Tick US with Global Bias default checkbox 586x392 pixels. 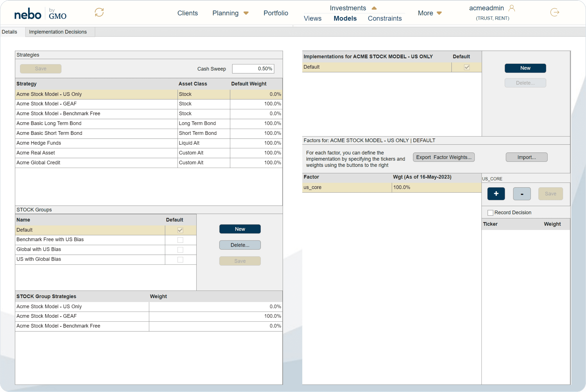pos(180,260)
